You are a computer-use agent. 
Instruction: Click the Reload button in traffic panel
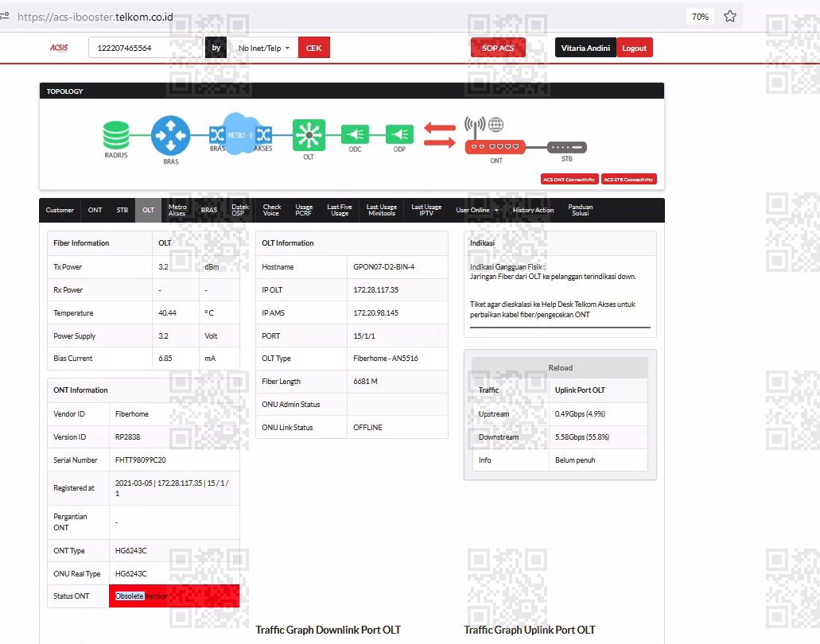click(560, 367)
